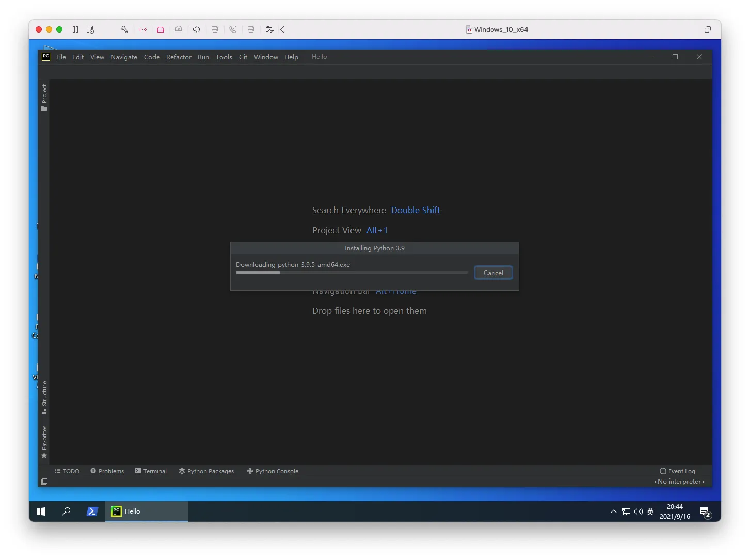Open the Windows Start menu
Viewport: 750px width, 560px height.
tap(41, 511)
